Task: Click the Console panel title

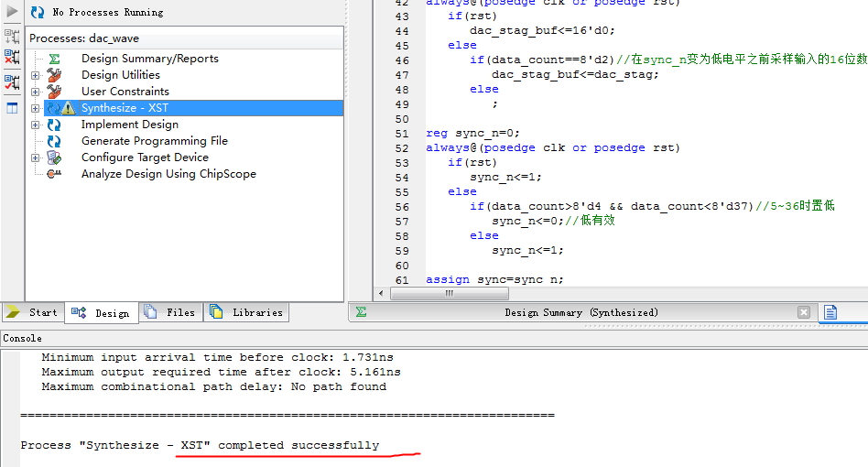Action: 22,338
